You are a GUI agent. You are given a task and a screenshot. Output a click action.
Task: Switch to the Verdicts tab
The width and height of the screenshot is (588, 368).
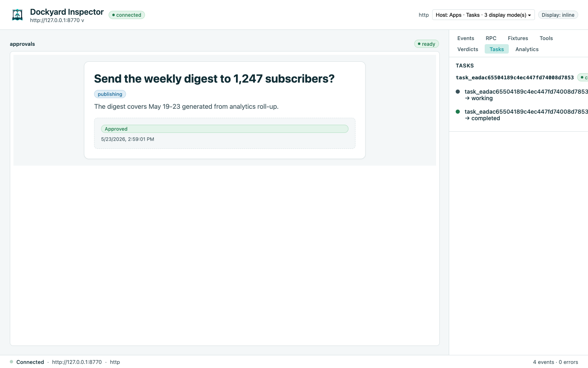pos(468,49)
